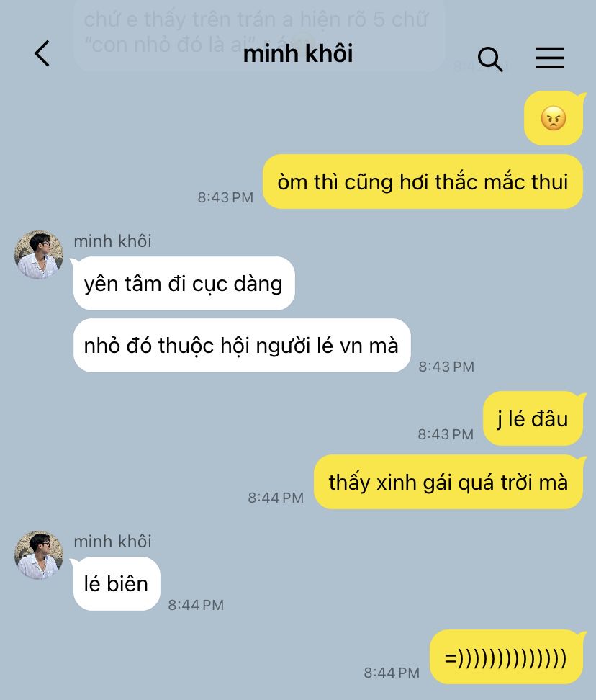Tap the faded message at the top
596x700 pixels.
(258, 33)
